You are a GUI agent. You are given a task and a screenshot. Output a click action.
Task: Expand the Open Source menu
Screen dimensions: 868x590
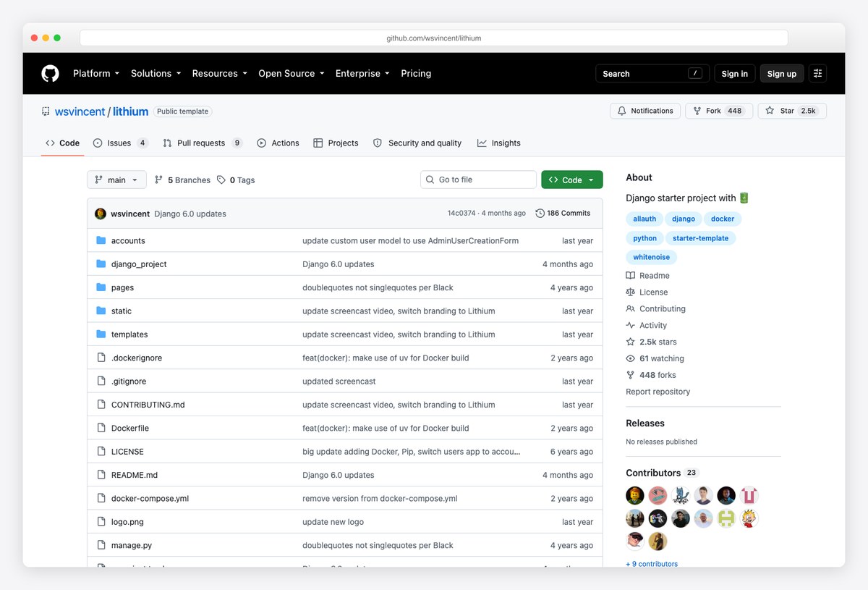(292, 73)
